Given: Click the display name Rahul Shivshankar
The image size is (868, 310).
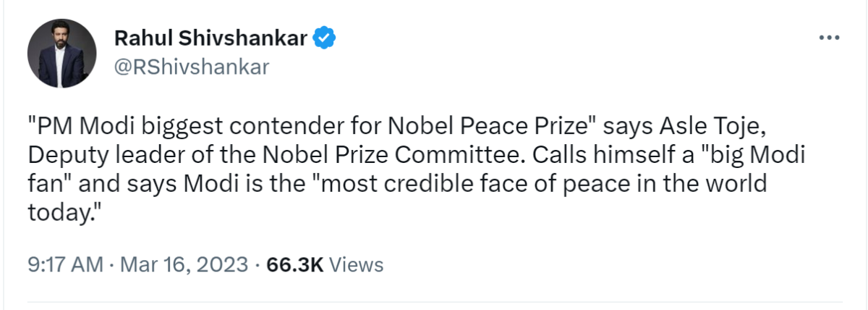Looking at the screenshot, I should tap(210, 38).
